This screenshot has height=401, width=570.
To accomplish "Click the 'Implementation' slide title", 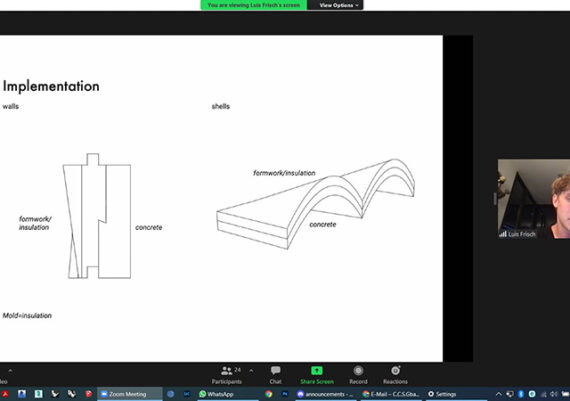I will [51, 87].
